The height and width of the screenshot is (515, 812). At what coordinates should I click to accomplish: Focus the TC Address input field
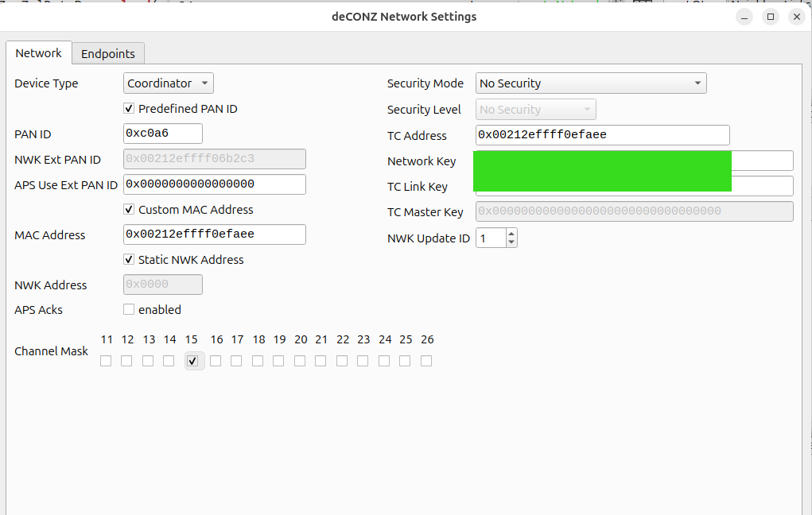point(602,135)
